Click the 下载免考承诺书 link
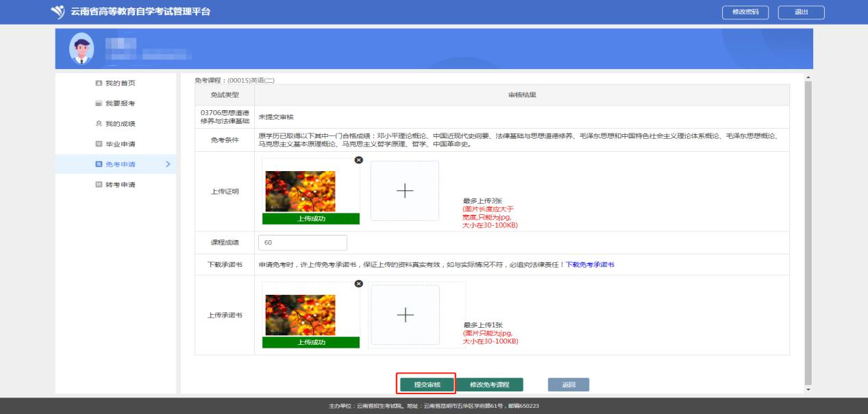 tap(590, 264)
